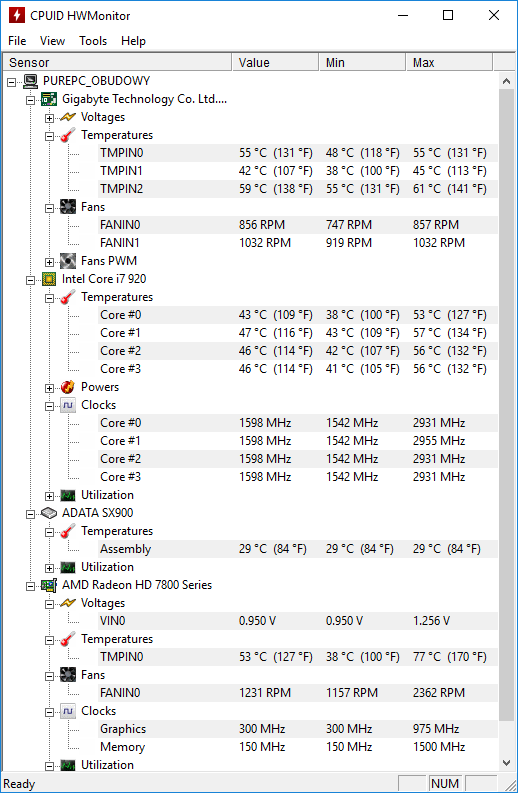The height and width of the screenshot is (793, 518).
Task: Select the TMPIN1 row showing 42 °C
Action: (298, 171)
